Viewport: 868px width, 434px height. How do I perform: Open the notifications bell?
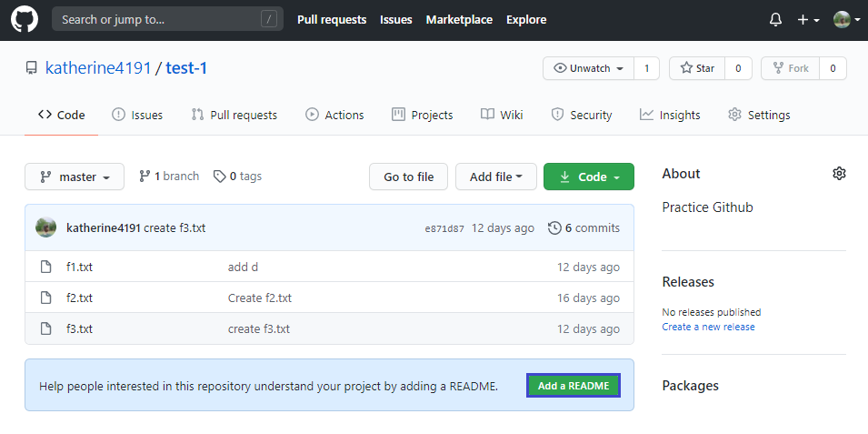(x=775, y=20)
